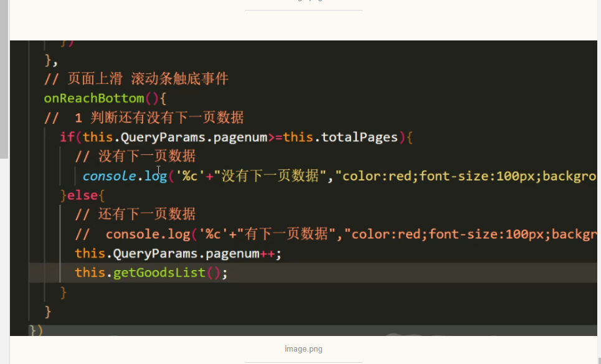Click the if pagenum>=totalPages condition line
Viewport: 601px width, 364px height.
pyautogui.click(x=236, y=137)
